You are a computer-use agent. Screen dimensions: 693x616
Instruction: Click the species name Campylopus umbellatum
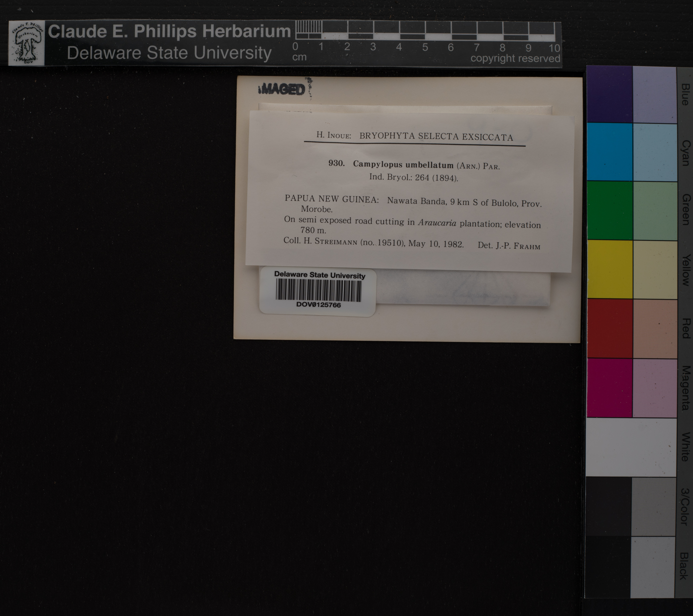point(403,165)
